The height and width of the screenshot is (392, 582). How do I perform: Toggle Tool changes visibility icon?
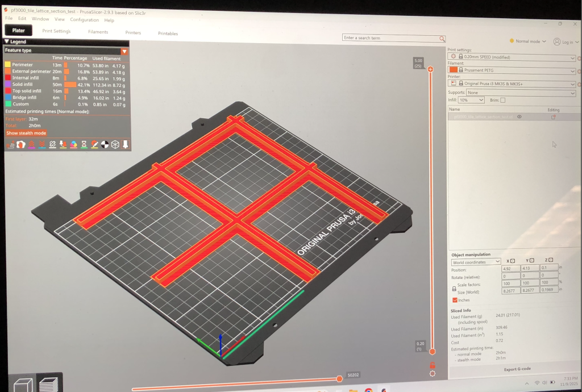tap(63, 145)
